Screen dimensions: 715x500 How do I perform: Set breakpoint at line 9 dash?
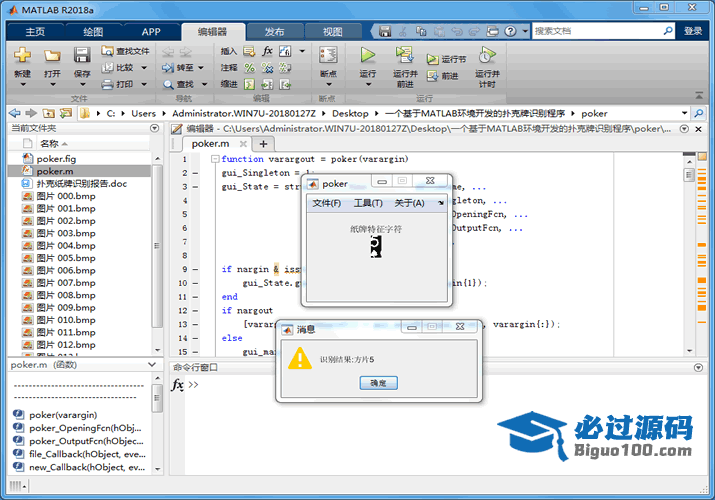click(195, 269)
